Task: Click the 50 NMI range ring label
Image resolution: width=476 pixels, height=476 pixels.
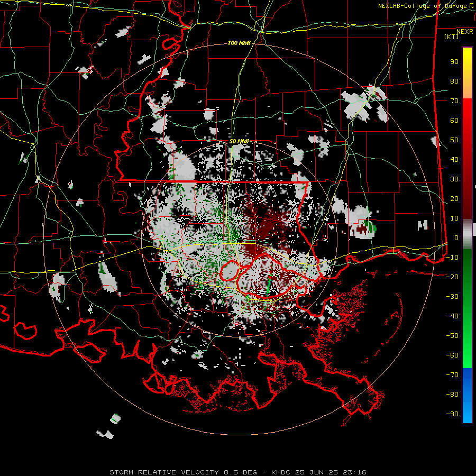Action: coord(239,141)
